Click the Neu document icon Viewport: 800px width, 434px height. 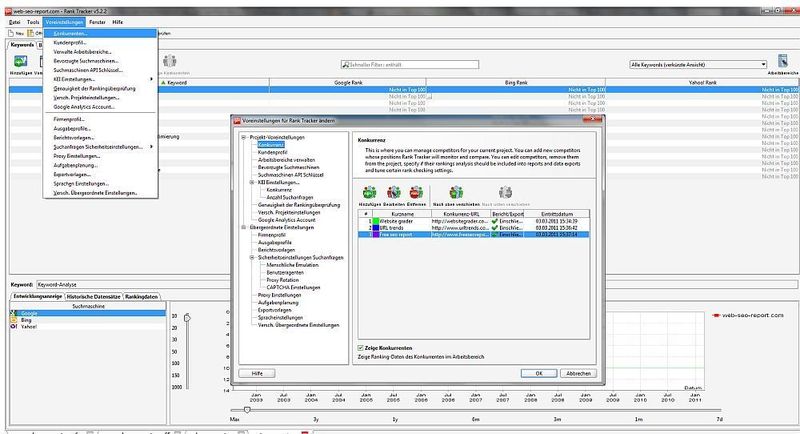11,33
